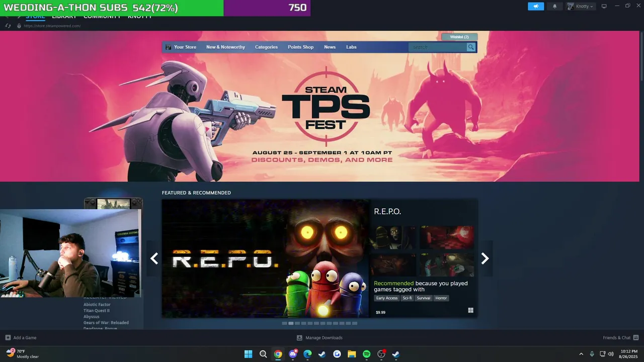Screen dimensions: 644x362
Task: Click the store search field
Action: (438, 47)
